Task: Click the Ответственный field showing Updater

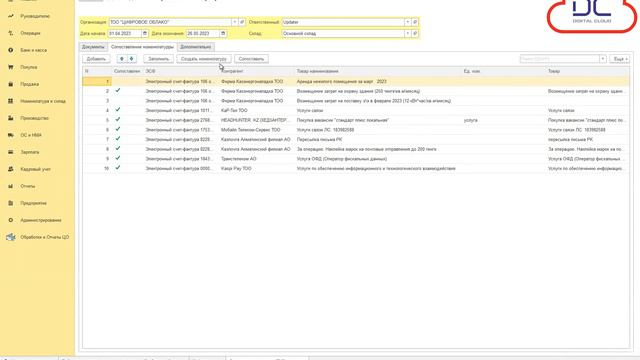Action: [x=343, y=22]
